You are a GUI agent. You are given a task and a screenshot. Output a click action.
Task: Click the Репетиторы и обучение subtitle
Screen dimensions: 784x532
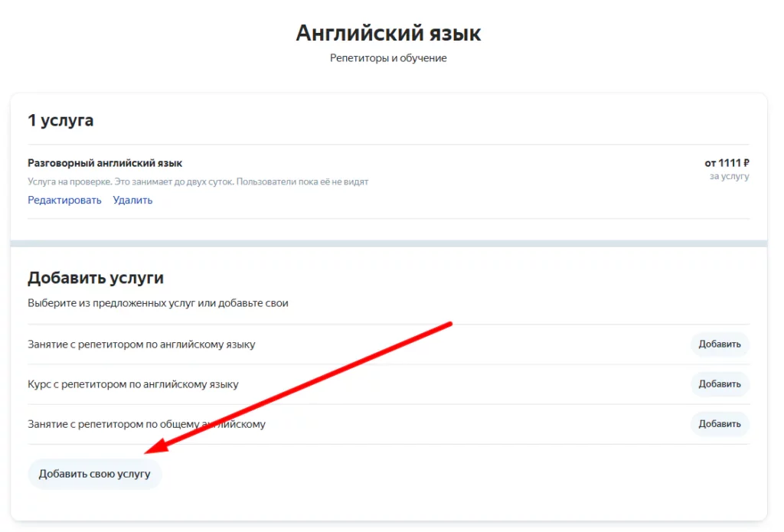[388, 58]
